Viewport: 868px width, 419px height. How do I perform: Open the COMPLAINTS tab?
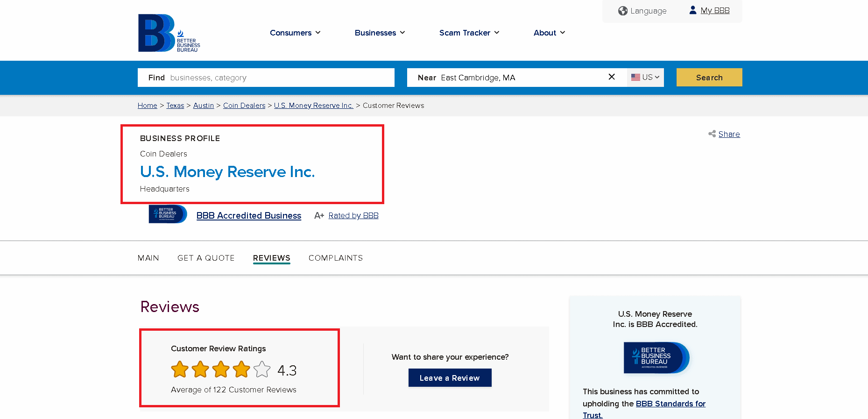[336, 258]
